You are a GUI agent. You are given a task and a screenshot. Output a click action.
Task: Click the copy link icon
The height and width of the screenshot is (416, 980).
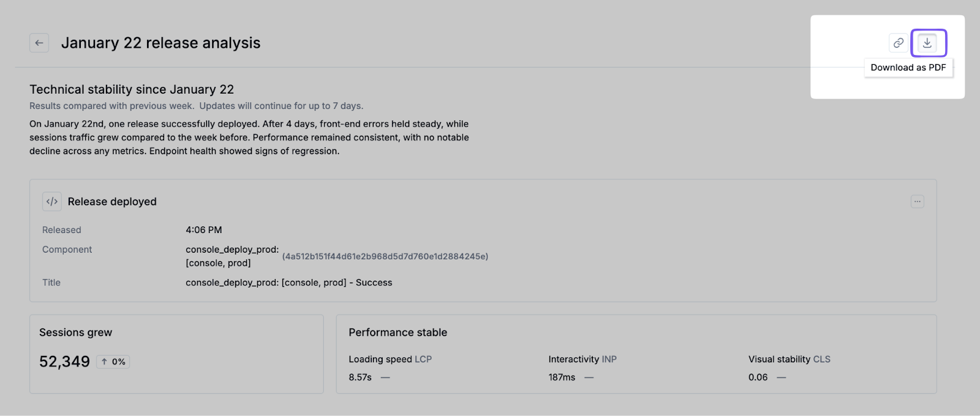898,43
